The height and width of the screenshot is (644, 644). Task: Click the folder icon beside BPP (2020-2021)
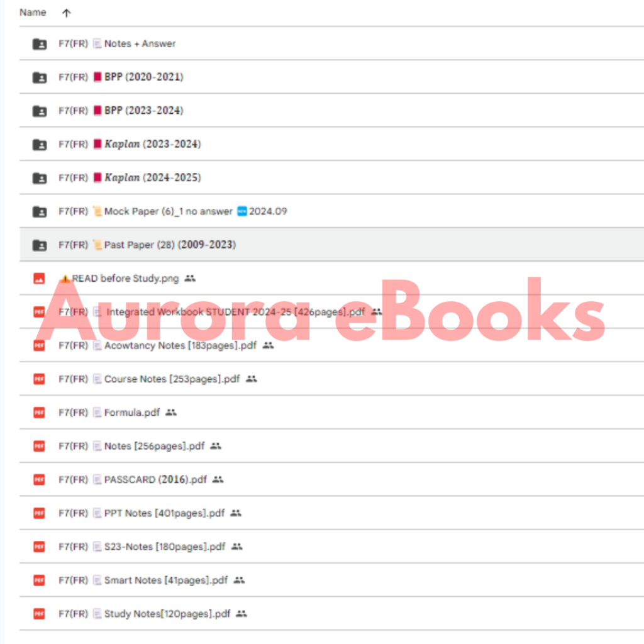coord(39,77)
